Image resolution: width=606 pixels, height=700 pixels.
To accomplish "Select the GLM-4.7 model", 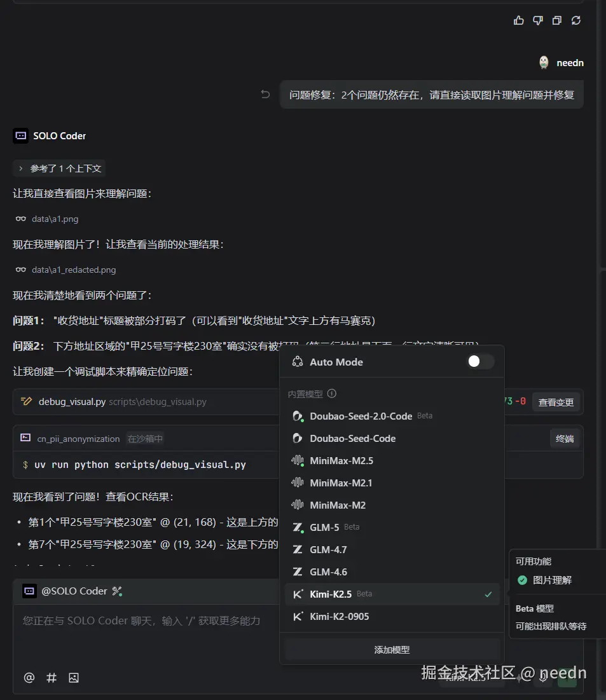I will 392,549.
